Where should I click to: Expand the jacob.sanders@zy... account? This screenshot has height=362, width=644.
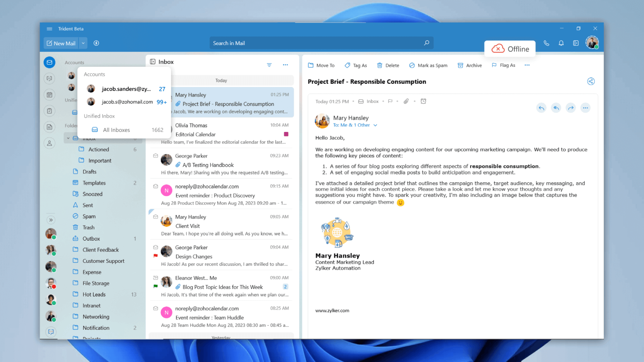(x=125, y=88)
